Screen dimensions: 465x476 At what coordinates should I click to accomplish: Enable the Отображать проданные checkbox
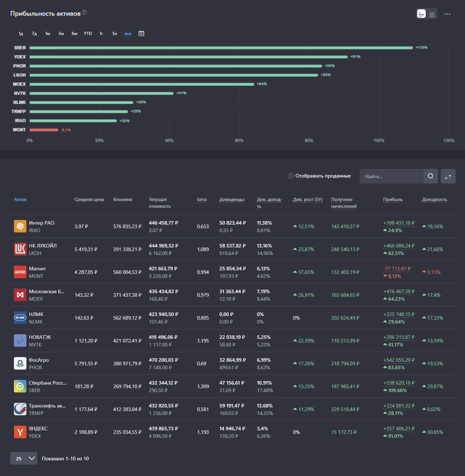click(291, 176)
